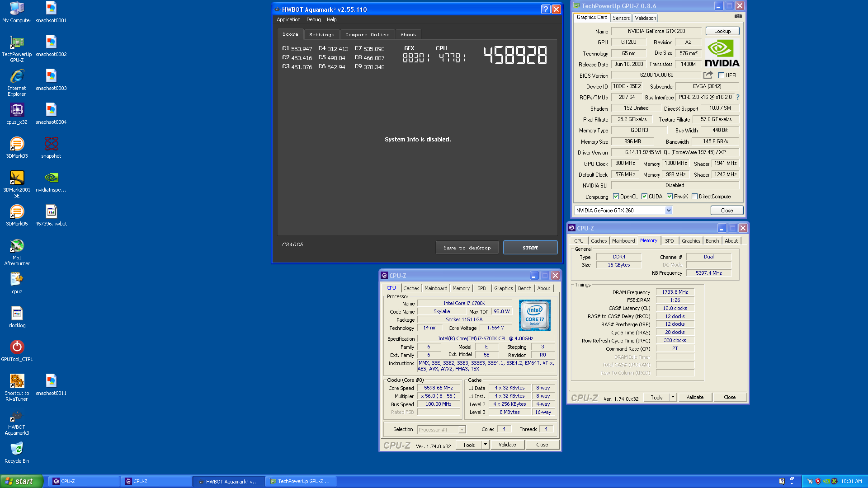
Task: Launch GPUTool_CTP1 desktop icon
Action: tap(17, 351)
